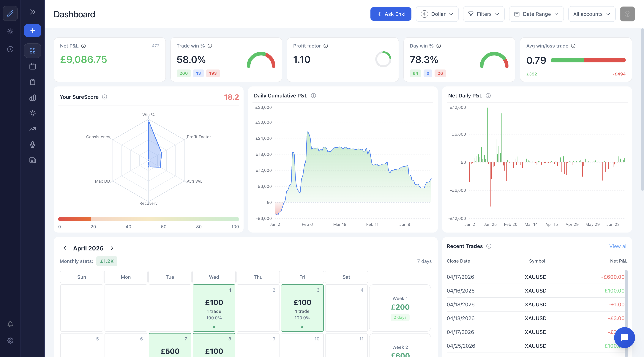644x357 pixels.
Task: Select April 3 calendar day £100
Action: tap(302, 308)
